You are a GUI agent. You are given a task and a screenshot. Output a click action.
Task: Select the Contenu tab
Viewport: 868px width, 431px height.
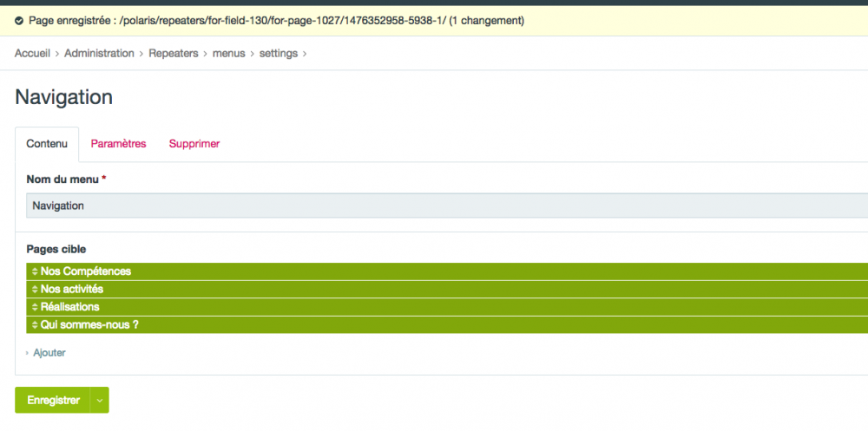[x=47, y=144]
